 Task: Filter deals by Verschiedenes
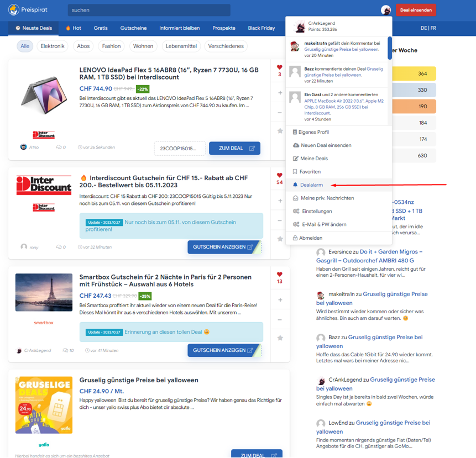[226, 46]
